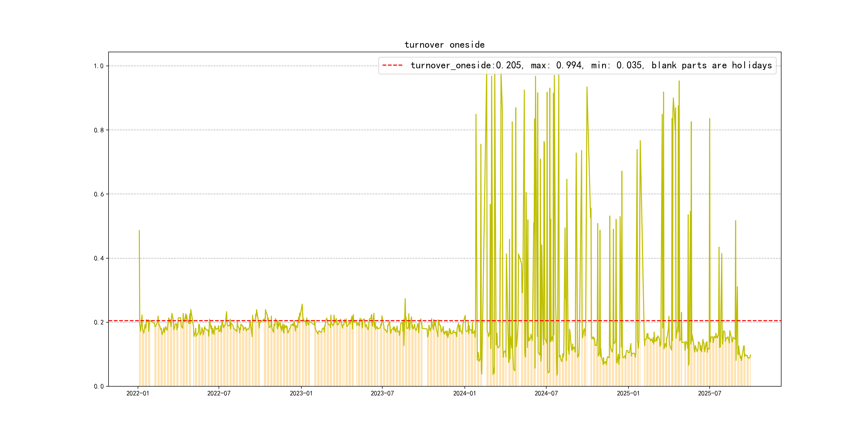Click the 0.0 y-axis tick label
The height and width of the screenshot is (434, 868).
click(x=98, y=387)
